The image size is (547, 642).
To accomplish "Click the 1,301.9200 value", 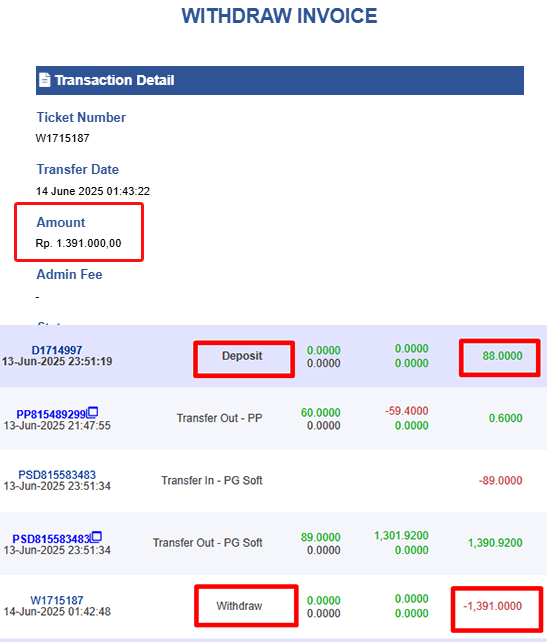I will click(x=401, y=535).
